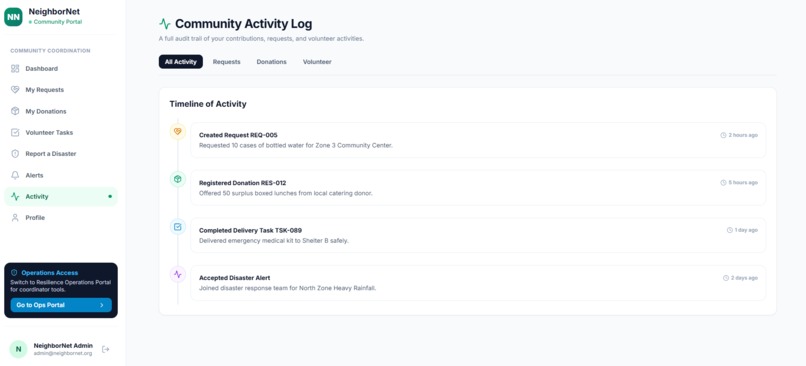Click the '1 day ago' timestamp
The image size is (806, 366).
coord(746,230)
